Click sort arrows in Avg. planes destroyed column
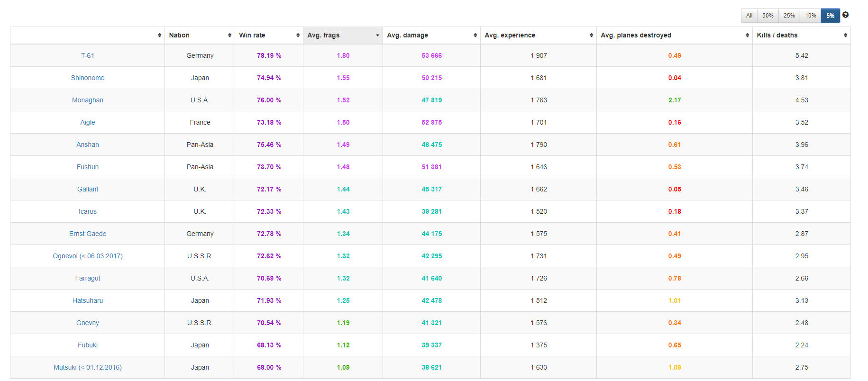 [x=747, y=36]
